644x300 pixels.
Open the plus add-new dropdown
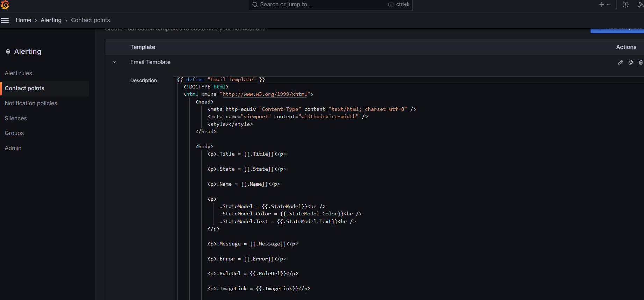pyautogui.click(x=605, y=5)
